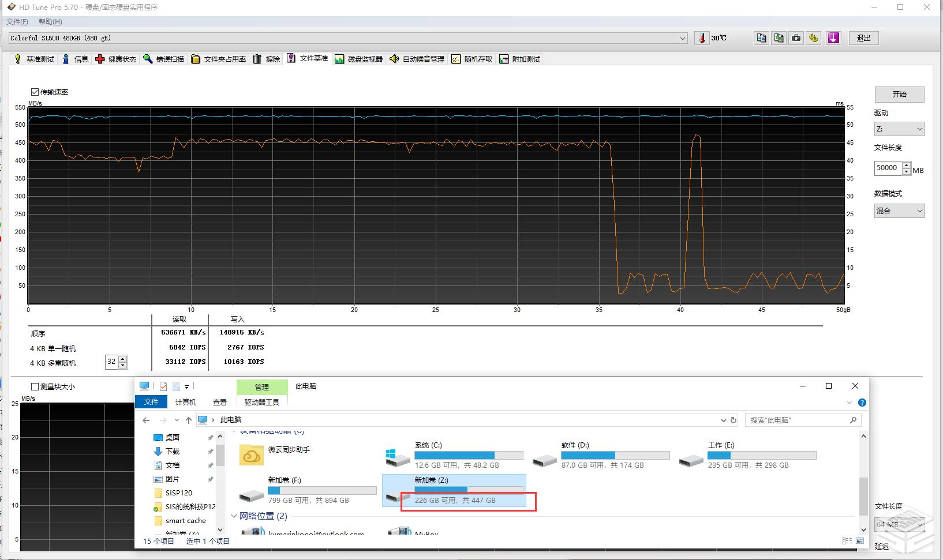The height and width of the screenshot is (560, 943).
Task: Open options with the yellow wrench icon
Action: pyautogui.click(x=814, y=38)
